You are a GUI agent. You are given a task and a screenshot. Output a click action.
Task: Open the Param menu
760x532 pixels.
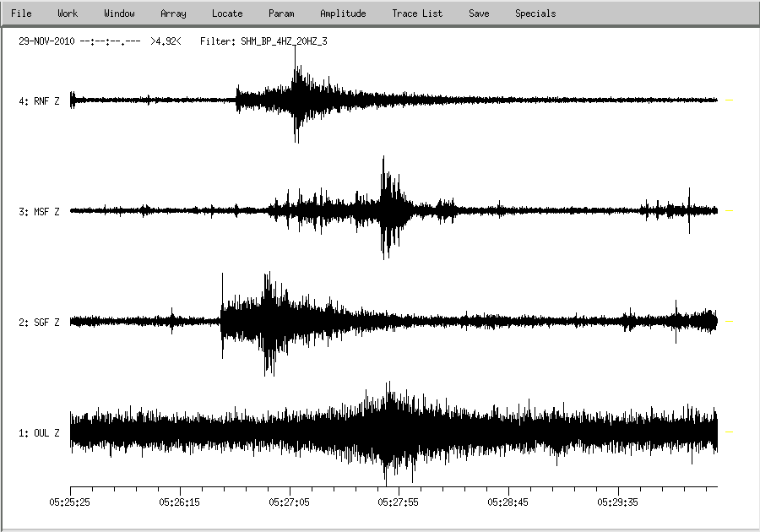point(281,14)
